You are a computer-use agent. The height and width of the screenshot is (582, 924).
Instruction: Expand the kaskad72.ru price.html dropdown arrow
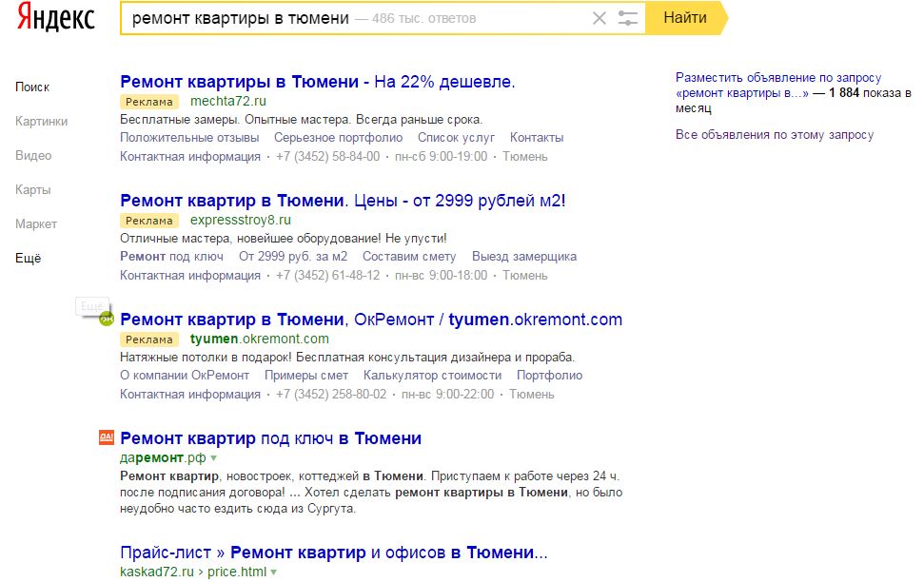coord(273,572)
